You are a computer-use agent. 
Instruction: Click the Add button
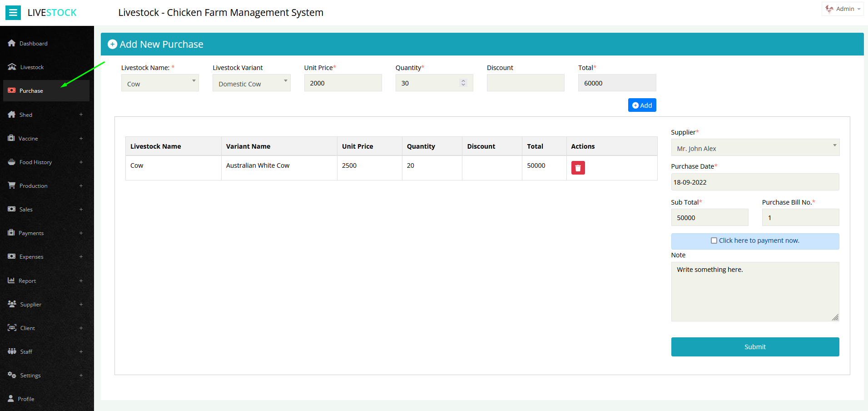(x=642, y=105)
